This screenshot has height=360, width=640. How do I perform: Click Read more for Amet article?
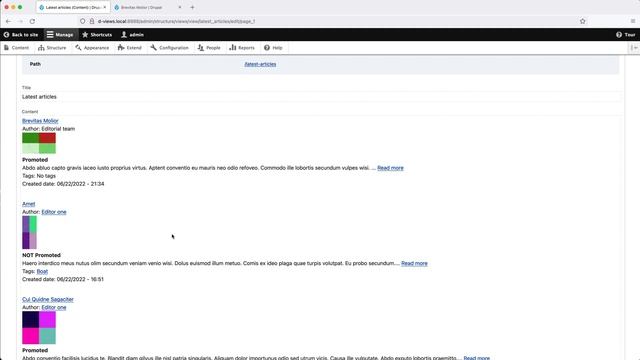(414, 263)
